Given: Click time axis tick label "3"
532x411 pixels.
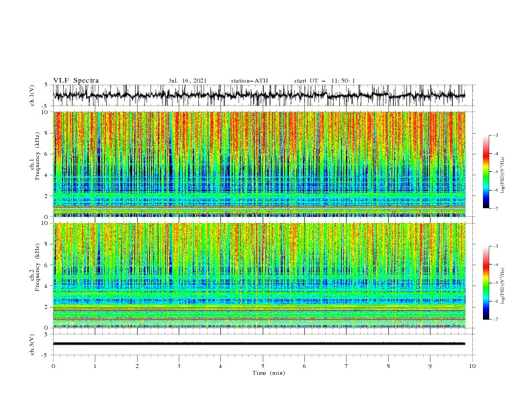Looking at the screenshot, I should pyautogui.click(x=179, y=366).
